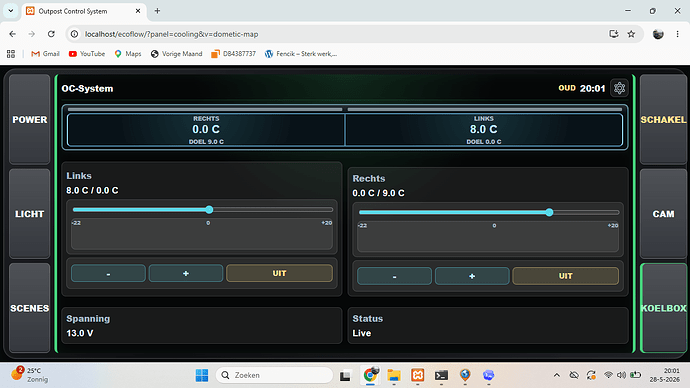Open the volume tray icon
This screenshot has height=388, width=690.
coord(621,375)
